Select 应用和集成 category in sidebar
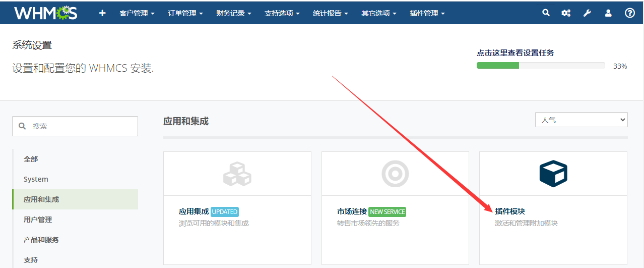This screenshot has width=644, height=268. (x=75, y=199)
